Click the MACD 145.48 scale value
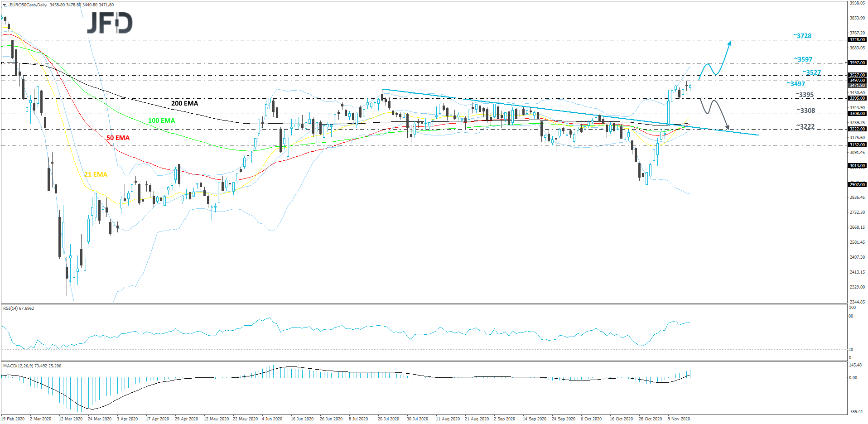 856,365
